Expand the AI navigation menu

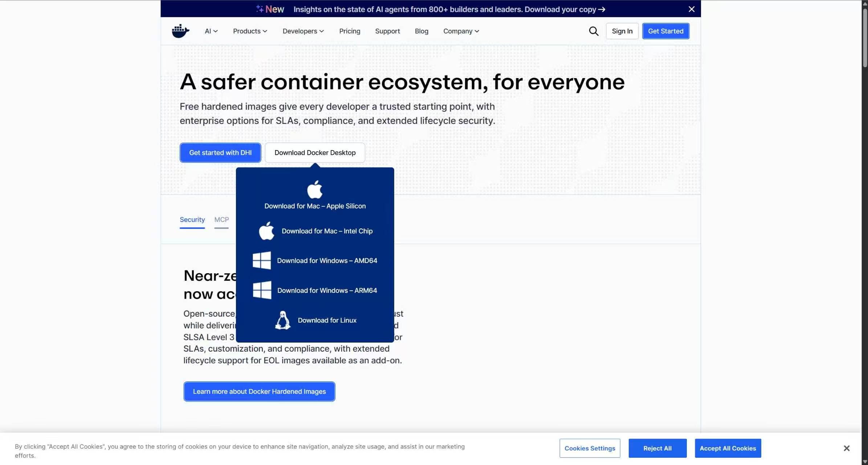[x=211, y=31]
